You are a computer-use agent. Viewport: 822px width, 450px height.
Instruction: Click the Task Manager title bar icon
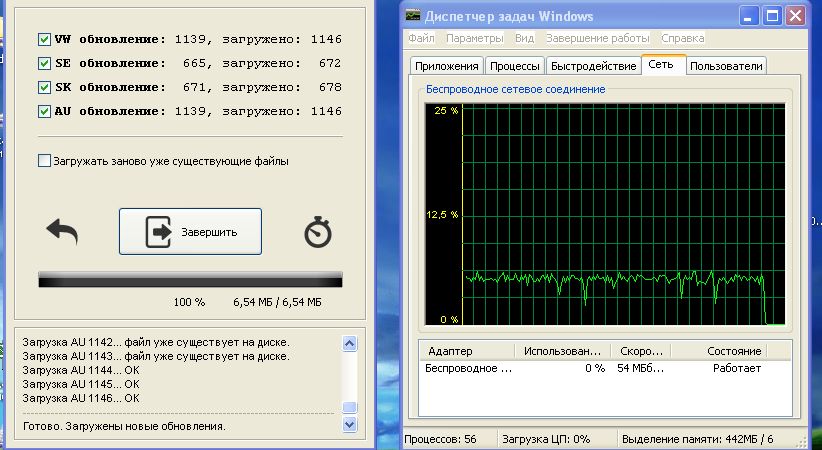(x=413, y=16)
